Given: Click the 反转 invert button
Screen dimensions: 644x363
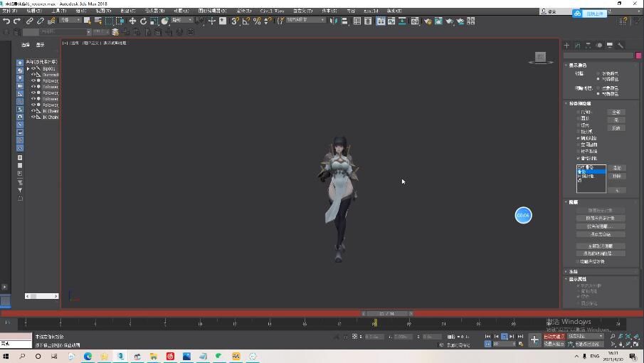Looking at the screenshot, I should pyautogui.click(x=616, y=128).
